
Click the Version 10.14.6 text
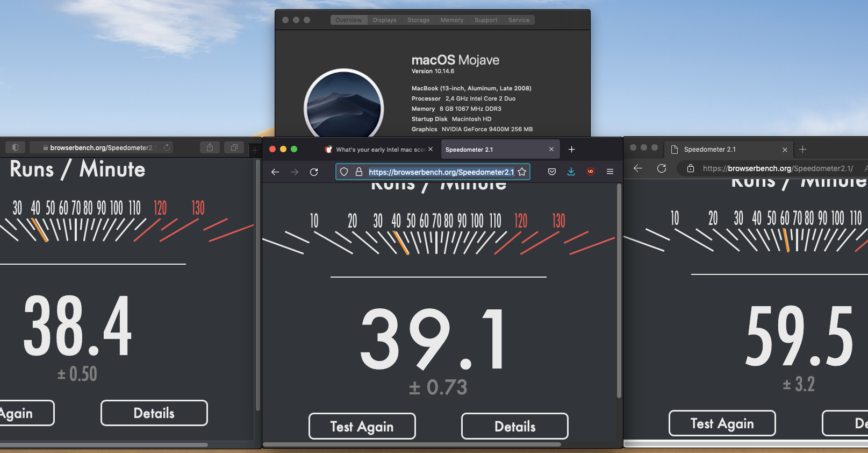tap(433, 71)
